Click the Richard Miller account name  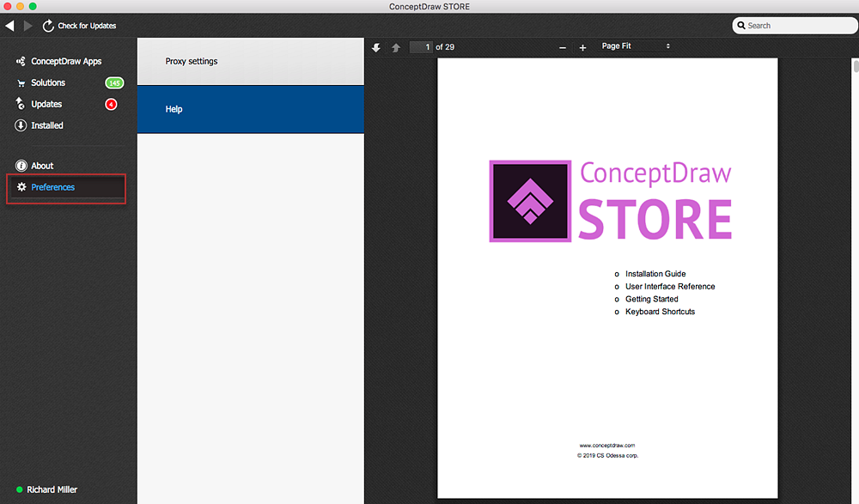point(52,489)
